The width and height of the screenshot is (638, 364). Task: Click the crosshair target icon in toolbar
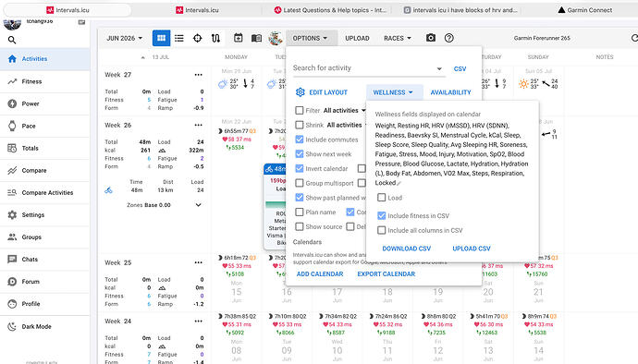(x=197, y=38)
